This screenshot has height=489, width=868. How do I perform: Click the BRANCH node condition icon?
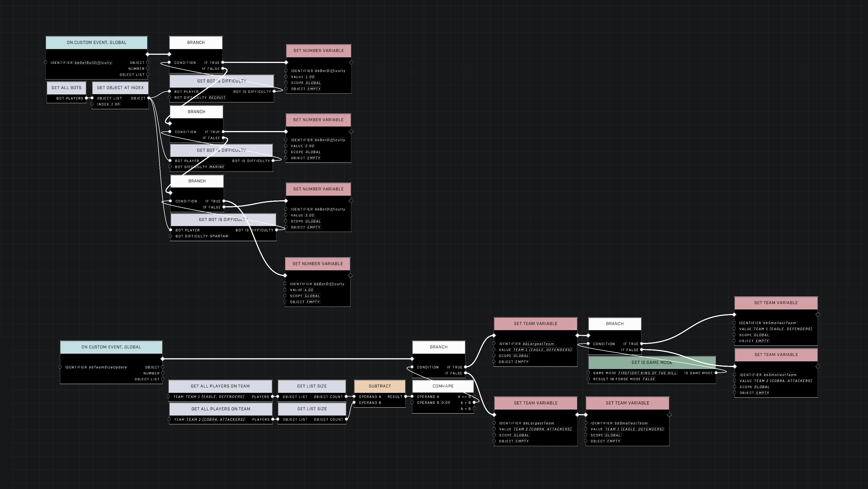click(x=169, y=62)
